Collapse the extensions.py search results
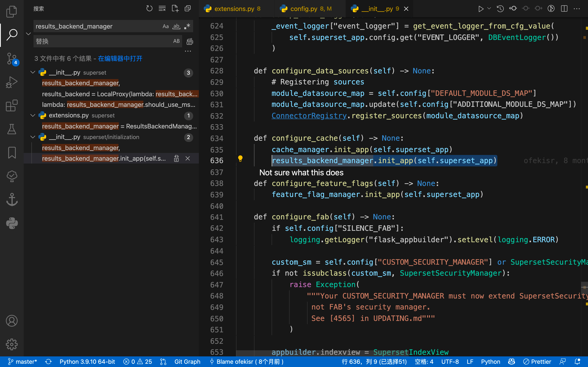Viewport: 588px width, 367px height. pos(33,115)
